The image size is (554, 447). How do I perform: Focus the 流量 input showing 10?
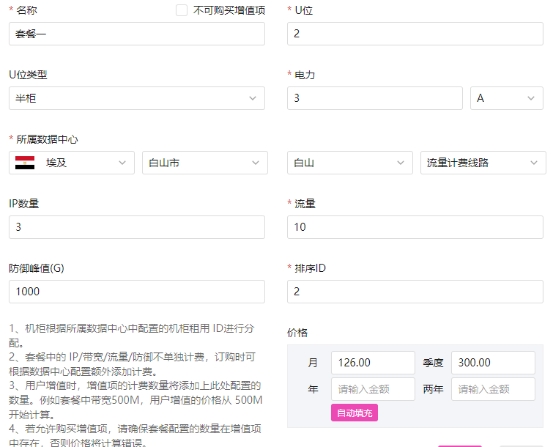[415, 227]
